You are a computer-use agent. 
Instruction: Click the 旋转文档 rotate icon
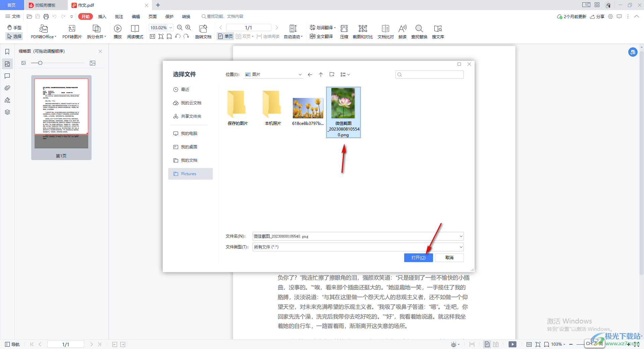203,29
